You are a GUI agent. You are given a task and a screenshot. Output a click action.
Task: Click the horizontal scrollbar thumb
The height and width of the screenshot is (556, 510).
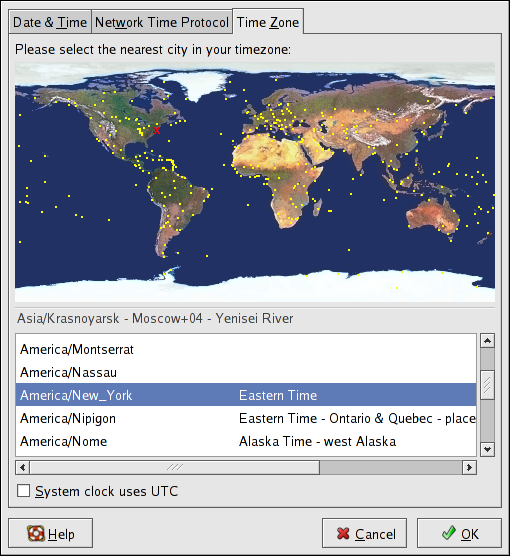tap(175, 467)
